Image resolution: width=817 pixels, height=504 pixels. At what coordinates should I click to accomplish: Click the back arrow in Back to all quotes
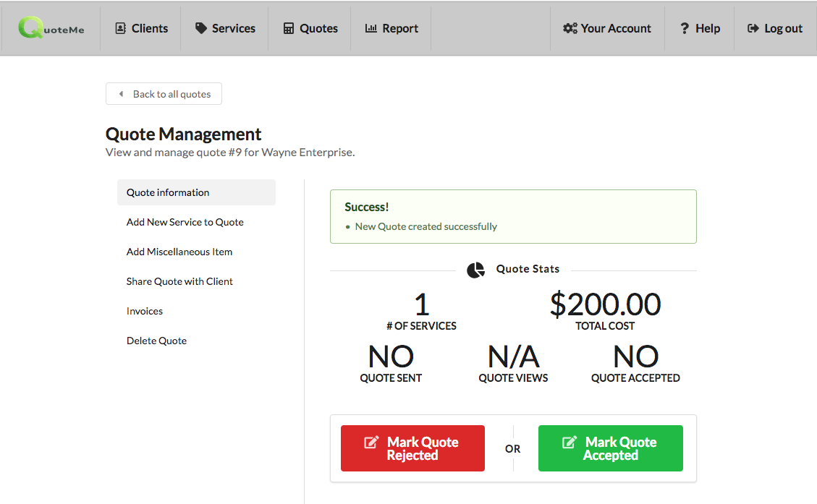121,94
